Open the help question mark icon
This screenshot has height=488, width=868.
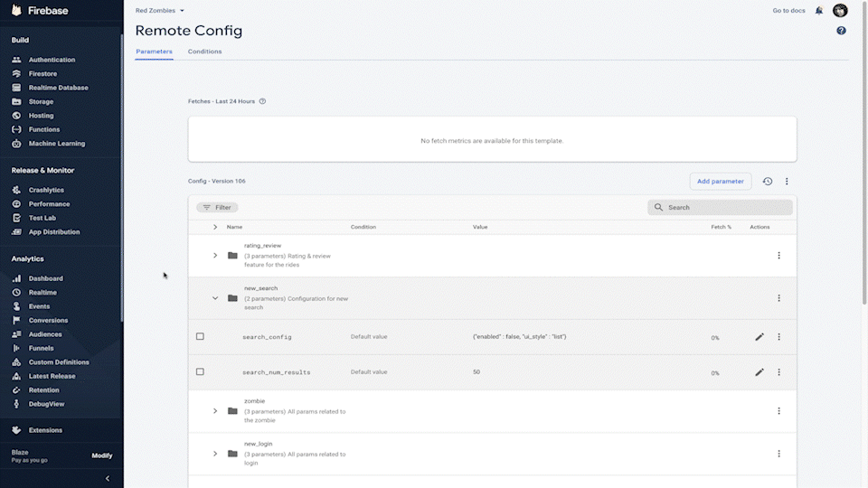tap(841, 31)
